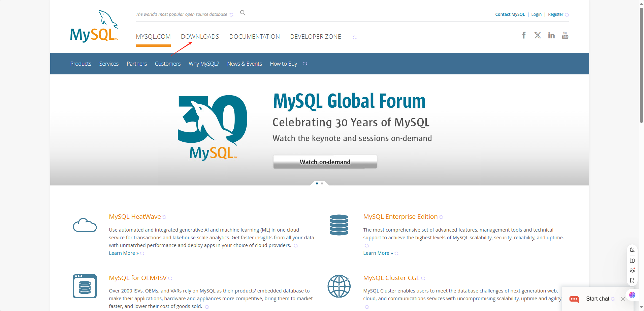Click the OEM/ISV embedded database icon

85,286
